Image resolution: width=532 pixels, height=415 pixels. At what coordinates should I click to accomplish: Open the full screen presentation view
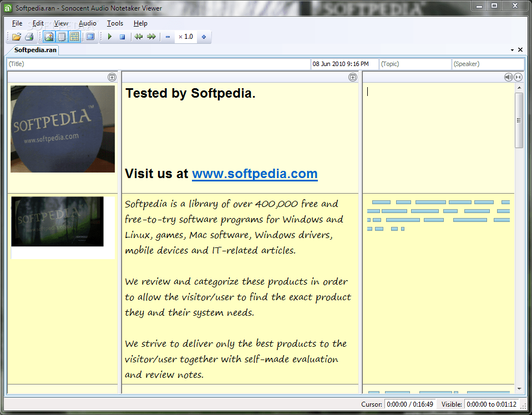pos(89,37)
